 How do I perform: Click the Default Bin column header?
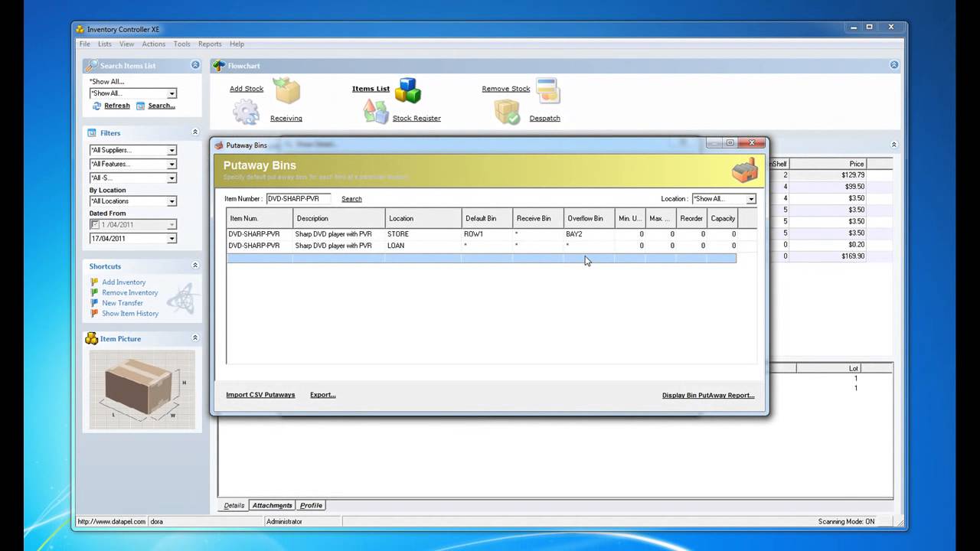487,218
